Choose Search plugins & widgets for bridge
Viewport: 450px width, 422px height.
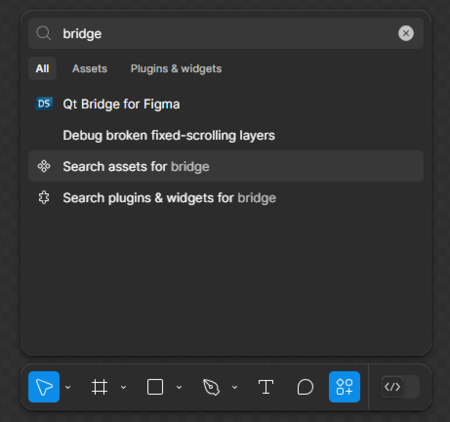tap(226, 198)
